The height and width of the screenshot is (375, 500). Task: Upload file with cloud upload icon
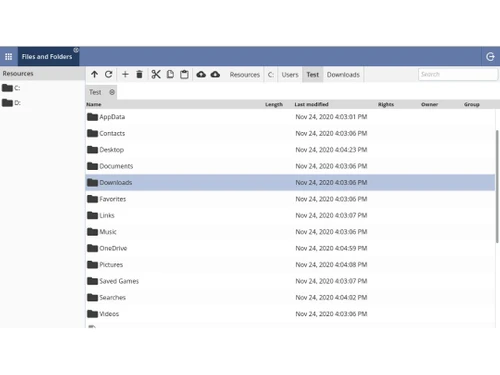(x=201, y=74)
